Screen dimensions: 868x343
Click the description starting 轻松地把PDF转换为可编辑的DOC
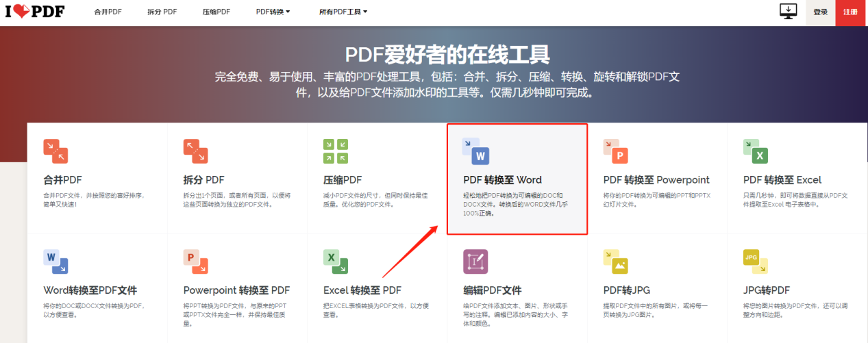pos(516,204)
